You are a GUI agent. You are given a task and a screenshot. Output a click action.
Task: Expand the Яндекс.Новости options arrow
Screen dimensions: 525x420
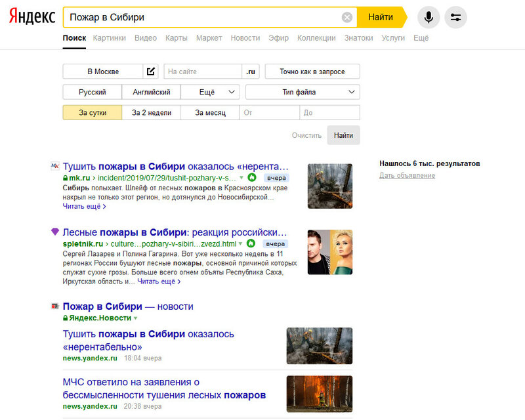point(135,318)
